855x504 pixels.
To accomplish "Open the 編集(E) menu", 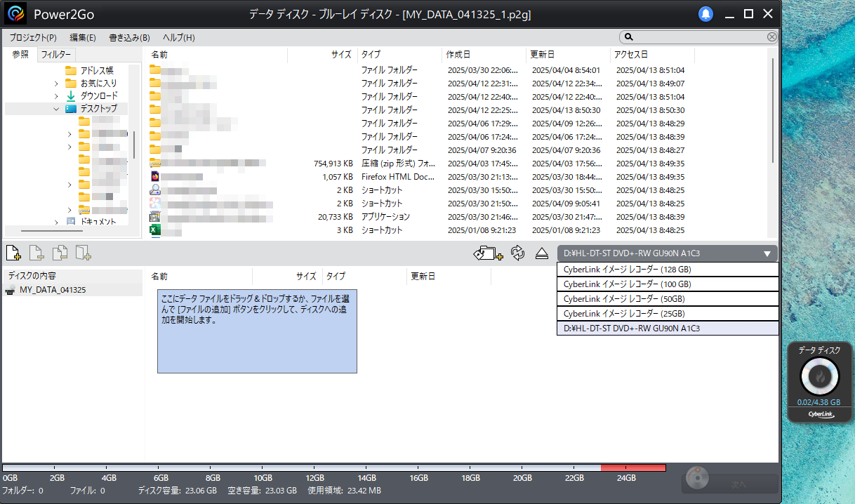I will [x=83, y=37].
